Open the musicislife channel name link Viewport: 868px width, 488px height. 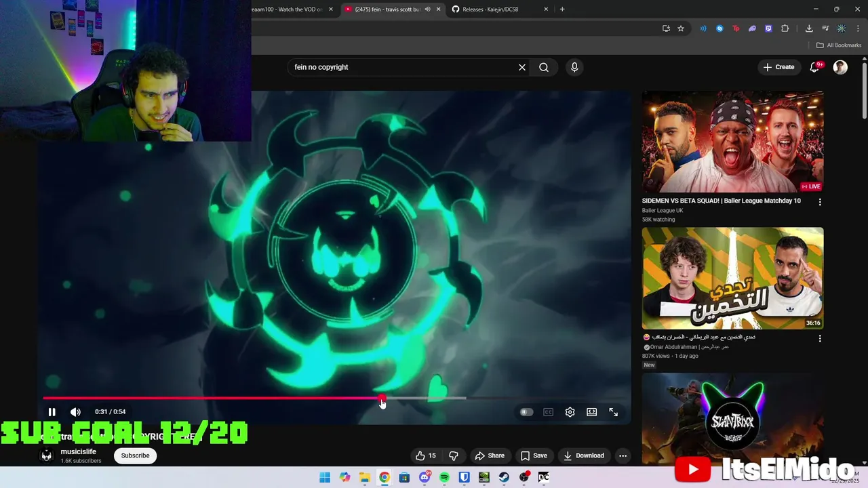coord(79,451)
